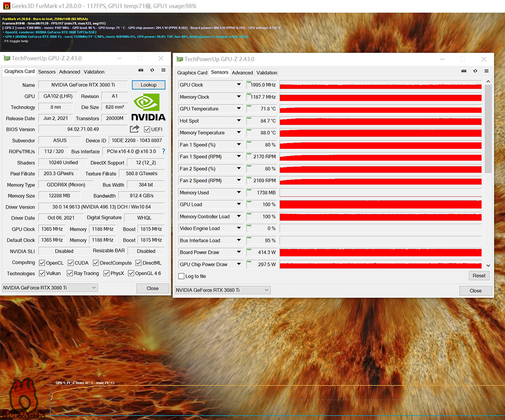The width and height of the screenshot is (505, 420).
Task: Uncheck the Ray Tracing checkbox
Action: (x=70, y=273)
